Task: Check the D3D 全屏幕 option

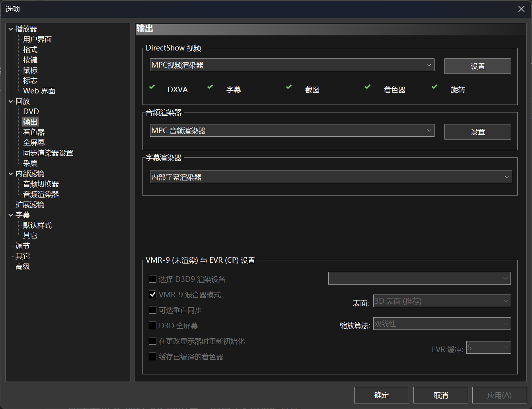Action: click(152, 326)
